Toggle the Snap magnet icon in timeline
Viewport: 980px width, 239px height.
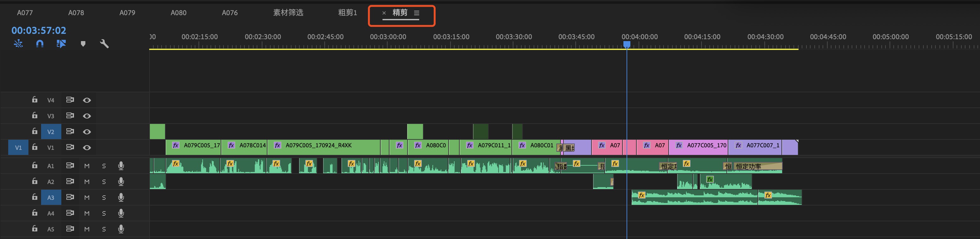[40, 44]
